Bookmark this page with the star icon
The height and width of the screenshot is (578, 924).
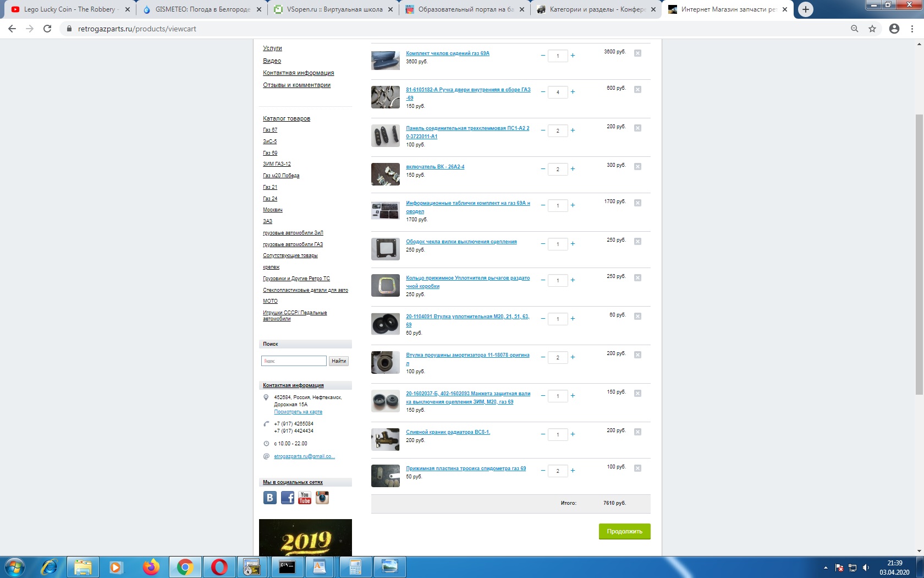point(872,29)
